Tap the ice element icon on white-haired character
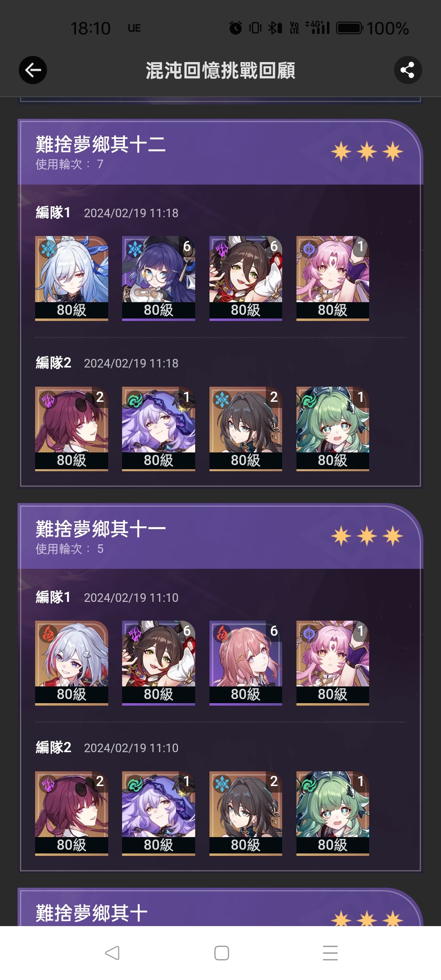The image size is (441, 980). point(48,249)
